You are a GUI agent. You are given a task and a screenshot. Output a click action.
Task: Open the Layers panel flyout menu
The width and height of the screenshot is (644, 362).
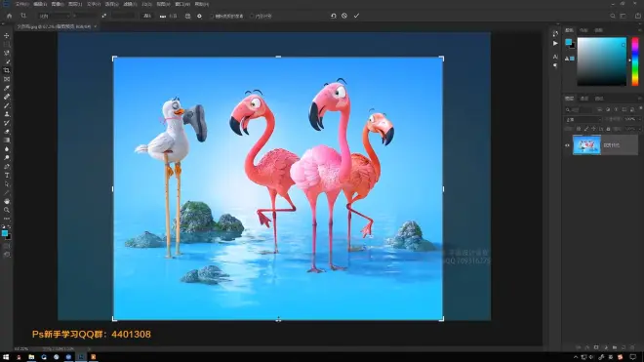click(640, 99)
